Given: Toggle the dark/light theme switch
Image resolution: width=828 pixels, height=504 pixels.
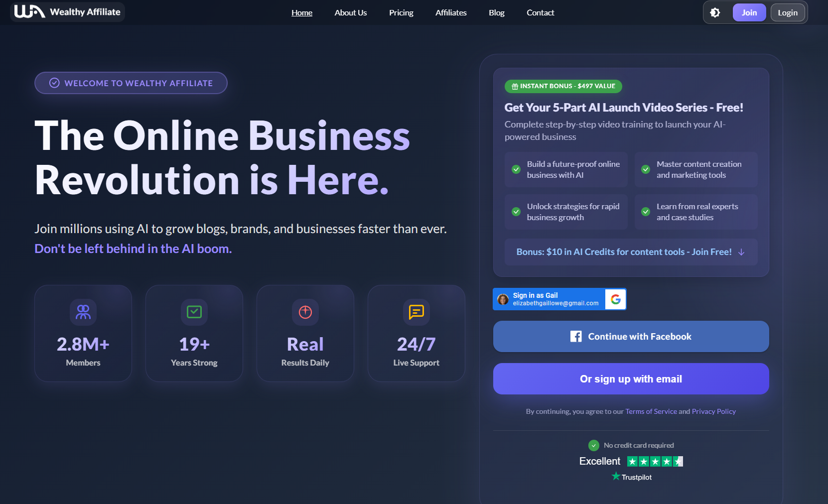Looking at the screenshot, I should (x=715, y=12).
